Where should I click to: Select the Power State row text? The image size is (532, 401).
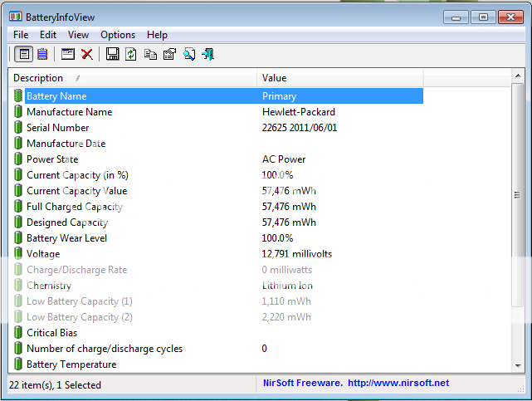(x=52, y=159)
